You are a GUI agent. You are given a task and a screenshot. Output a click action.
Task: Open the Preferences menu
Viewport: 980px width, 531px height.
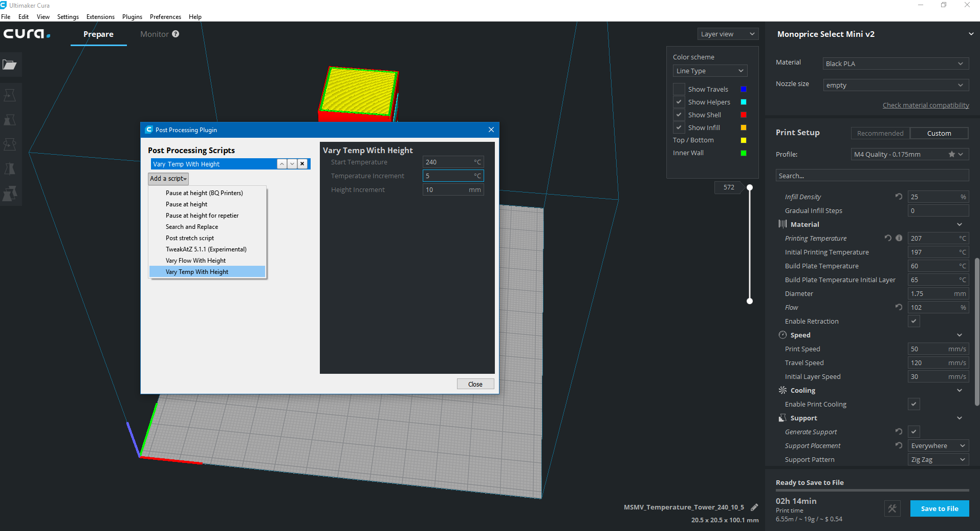pyautogui.click(x=165, y=16)
